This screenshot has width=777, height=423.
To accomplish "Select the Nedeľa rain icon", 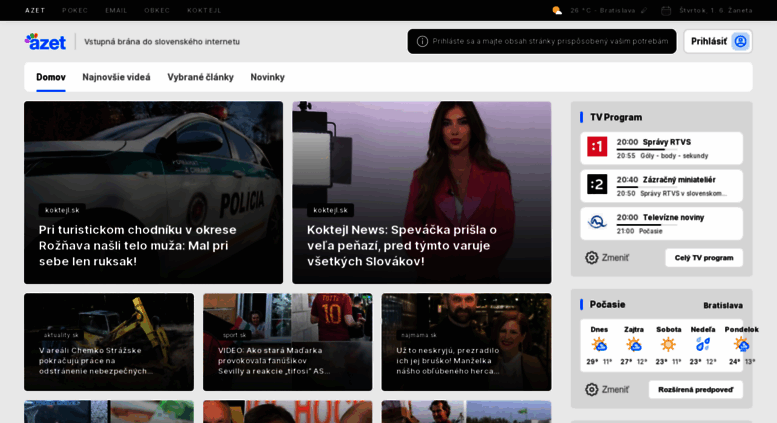I will tap(703, 344).
